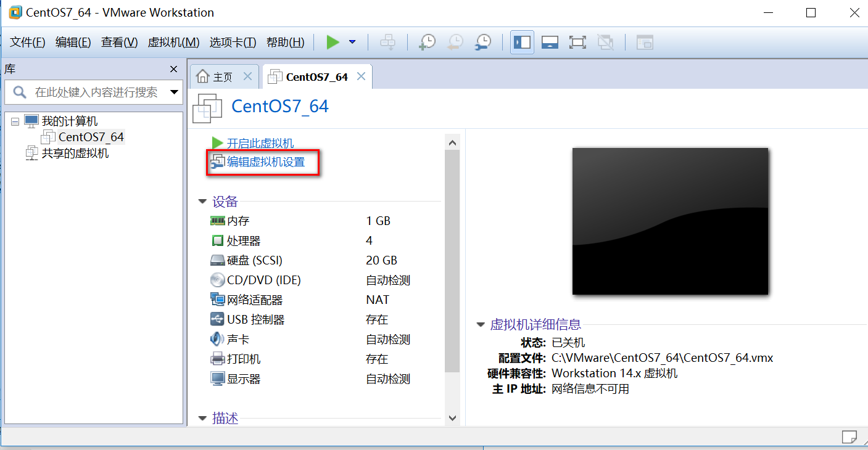Click the VM screen preview thumbnail
The height and width of the screenshot is (450, 868).
670,221
